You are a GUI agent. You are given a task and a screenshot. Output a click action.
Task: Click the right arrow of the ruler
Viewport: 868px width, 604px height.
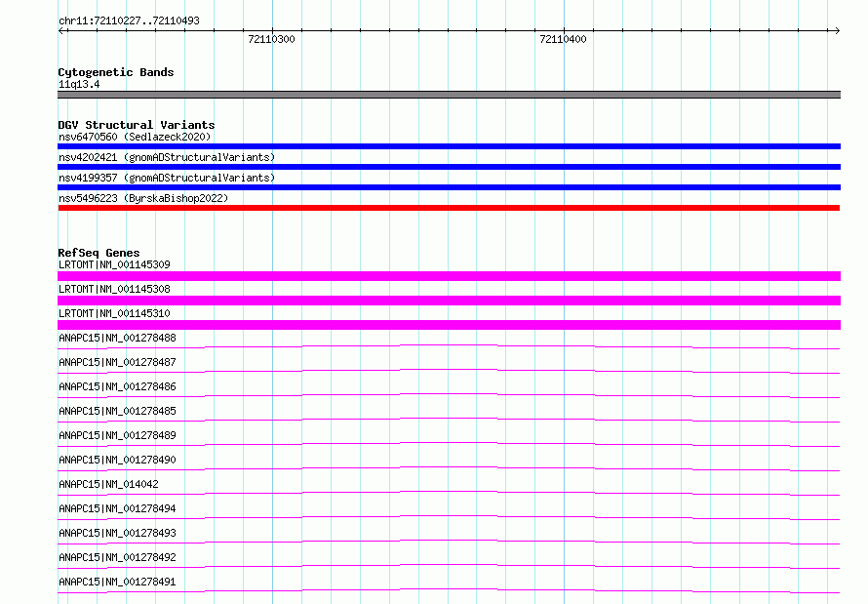837,30
